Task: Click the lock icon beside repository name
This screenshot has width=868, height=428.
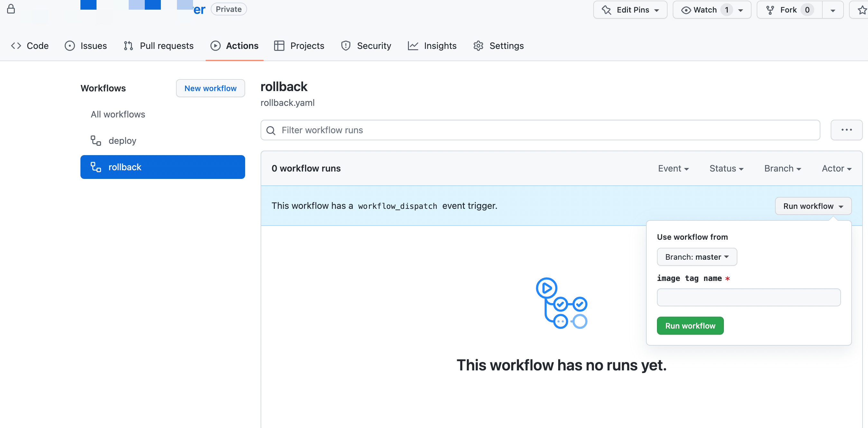Action: click(11, 9)
